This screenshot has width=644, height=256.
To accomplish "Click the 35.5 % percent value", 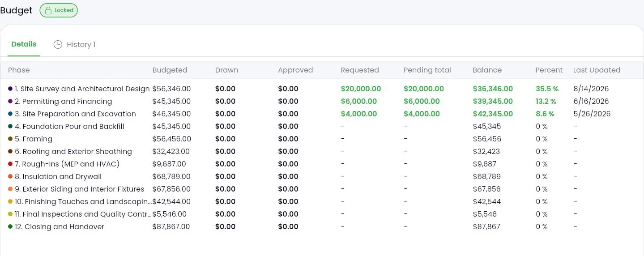I will pos(547,89).
